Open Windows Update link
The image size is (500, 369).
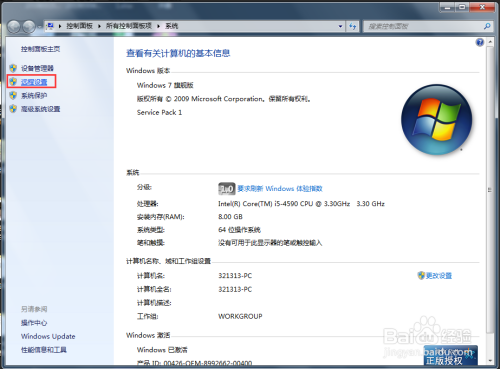coord(48,336)
